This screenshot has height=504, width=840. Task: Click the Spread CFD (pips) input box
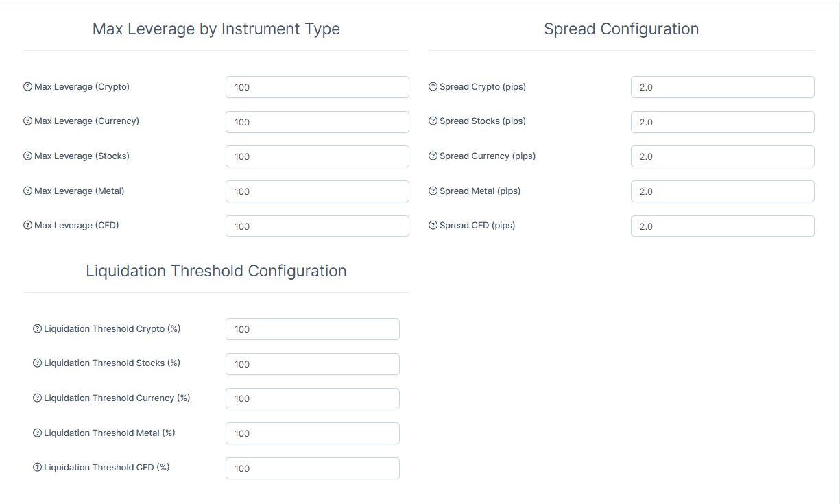(722, 226)
